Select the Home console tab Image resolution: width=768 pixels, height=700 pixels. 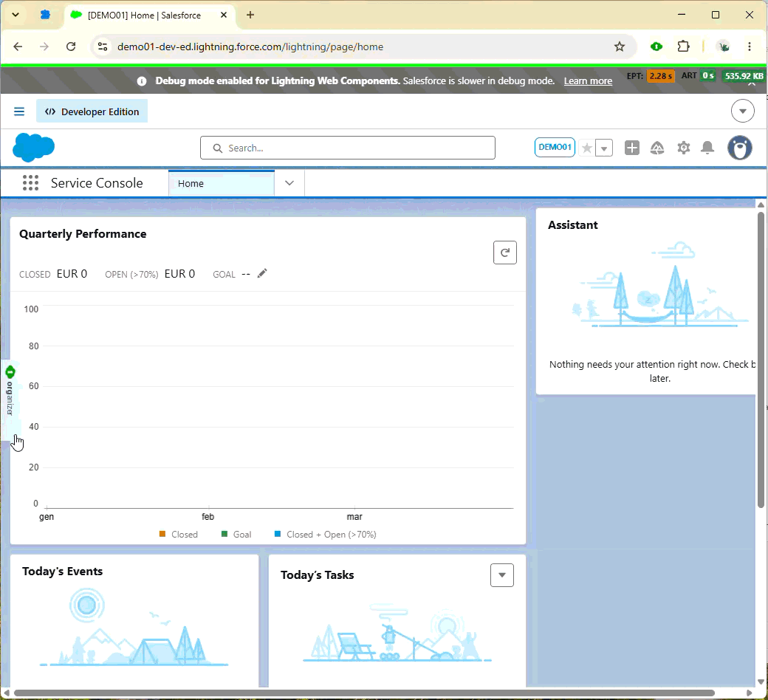coord(222,183)
